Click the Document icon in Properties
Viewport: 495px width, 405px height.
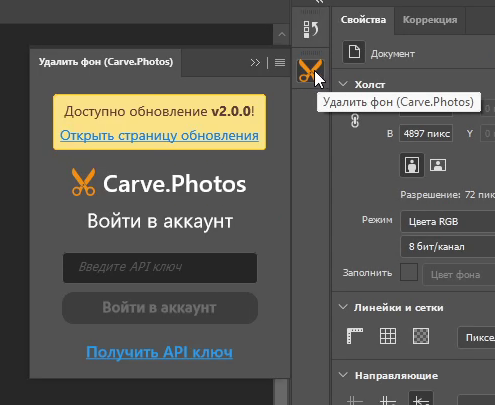pyautogui.click(x=354, y=52)
